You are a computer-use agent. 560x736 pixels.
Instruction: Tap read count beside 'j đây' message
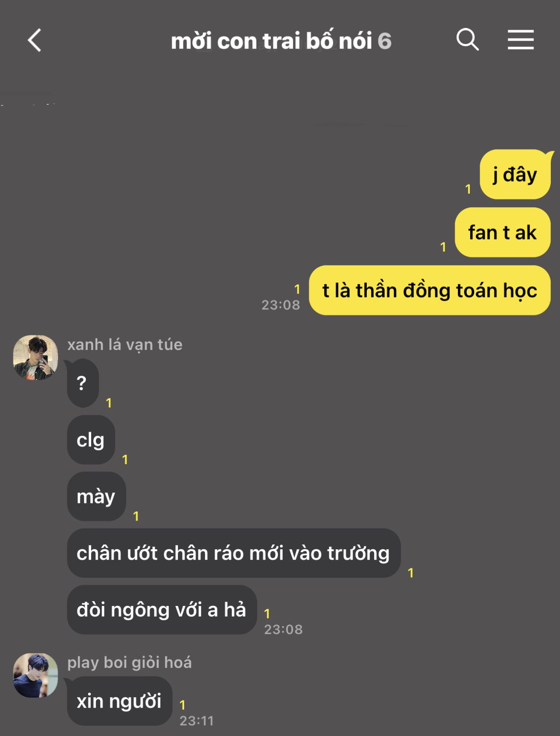point(468,189)
